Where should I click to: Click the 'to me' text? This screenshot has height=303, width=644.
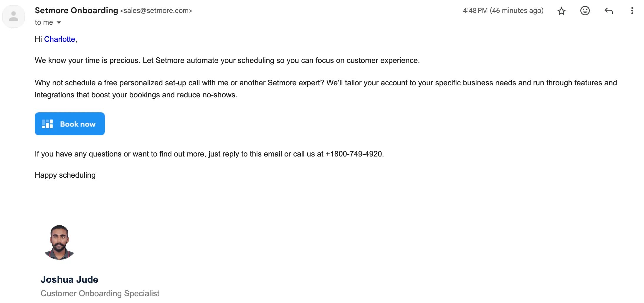(x=44, y=22)
